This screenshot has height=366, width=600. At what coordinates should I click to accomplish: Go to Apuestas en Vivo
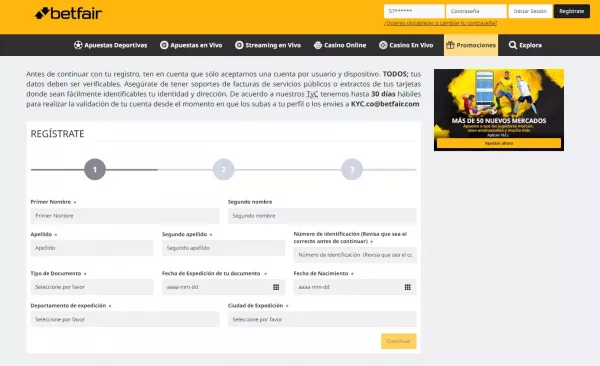[191, 45]
